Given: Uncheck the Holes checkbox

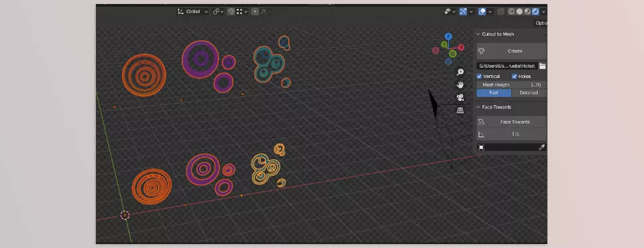Looking at the screenshot, I should click(x=515, y=77).
